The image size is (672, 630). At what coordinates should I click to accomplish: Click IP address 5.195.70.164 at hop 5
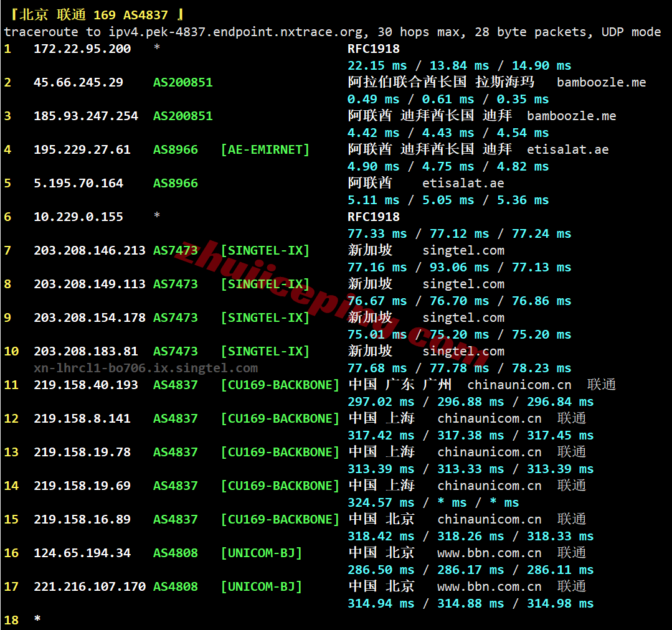point(78,183)
